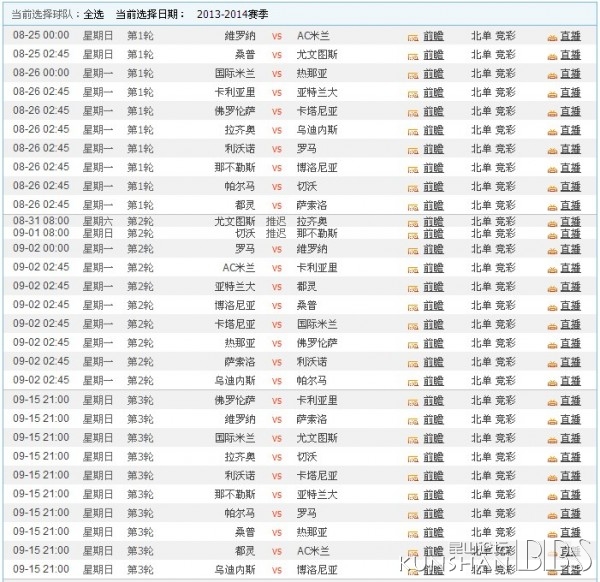Click team name 博洛尼亚 in 那不勒斯 round 1 row
This screenshot has height=582, width=600.
317,167
